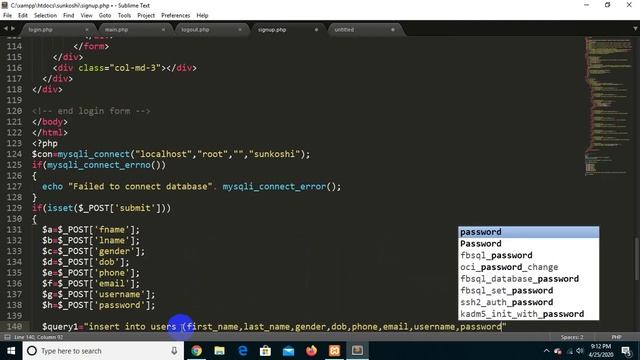Open the Mail app from taskbar
Viewport: 640px width, 360px height.
pyautogui.click(x=289, y=351)
